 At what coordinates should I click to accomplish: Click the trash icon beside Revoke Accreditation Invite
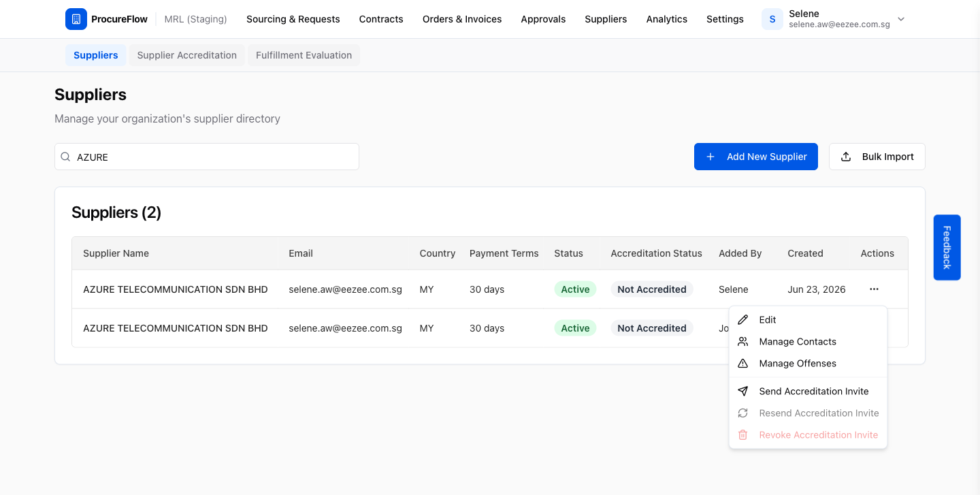tap(743, 435)
